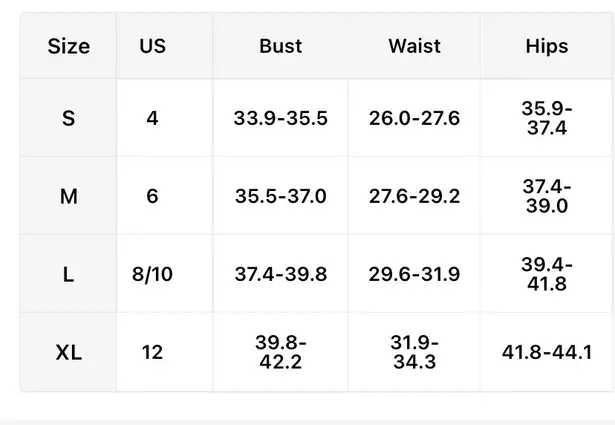Select waist measurement 26.0-27.6
615x425 pixels.
(x=414, y=118)
